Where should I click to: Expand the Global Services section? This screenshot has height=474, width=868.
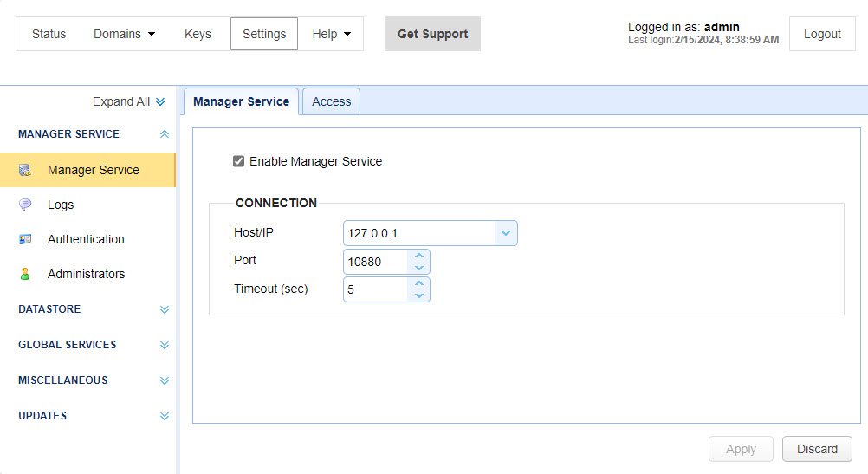164,345
